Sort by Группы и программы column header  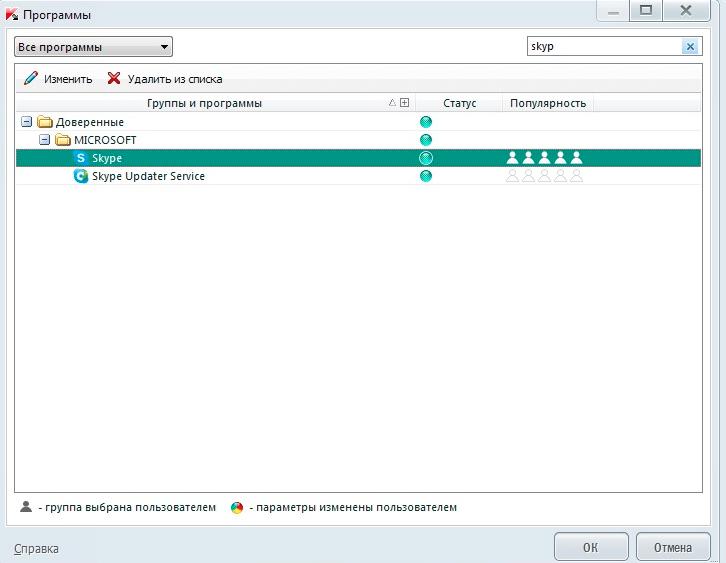[204, 103]
